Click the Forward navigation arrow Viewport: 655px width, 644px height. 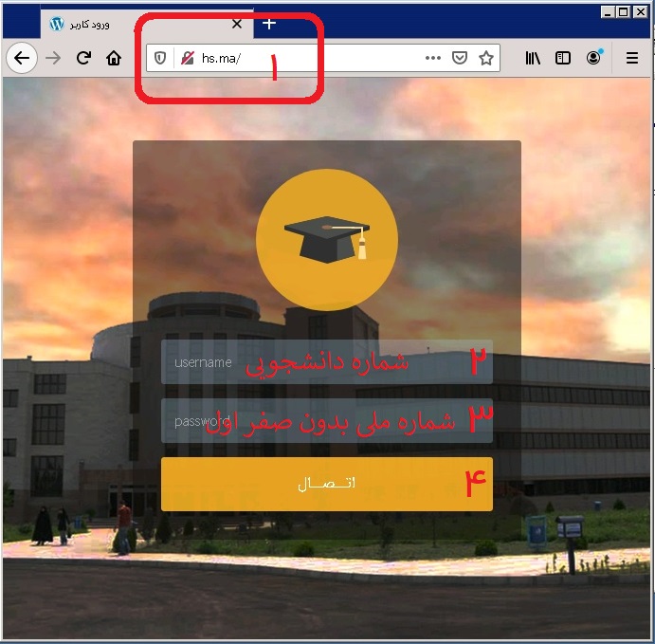tap(53, 58)
